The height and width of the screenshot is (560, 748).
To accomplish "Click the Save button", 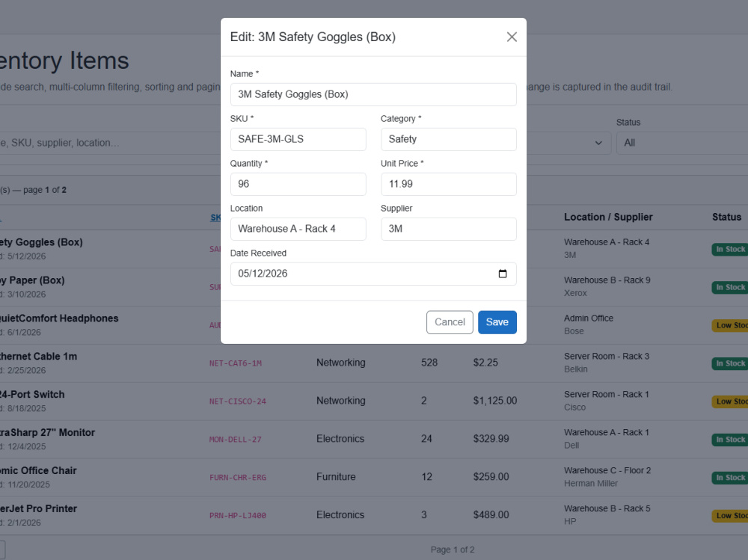I will (x=497, y=322).
